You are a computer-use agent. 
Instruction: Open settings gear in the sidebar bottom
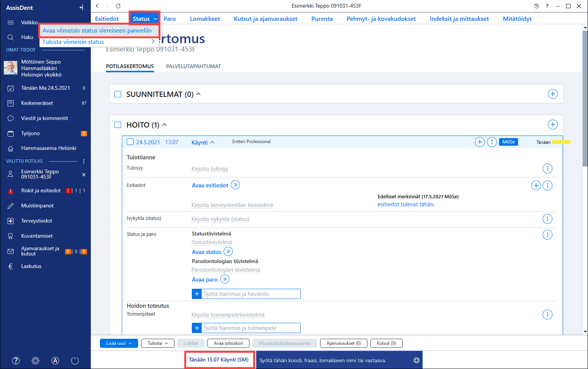click(36, 361)
